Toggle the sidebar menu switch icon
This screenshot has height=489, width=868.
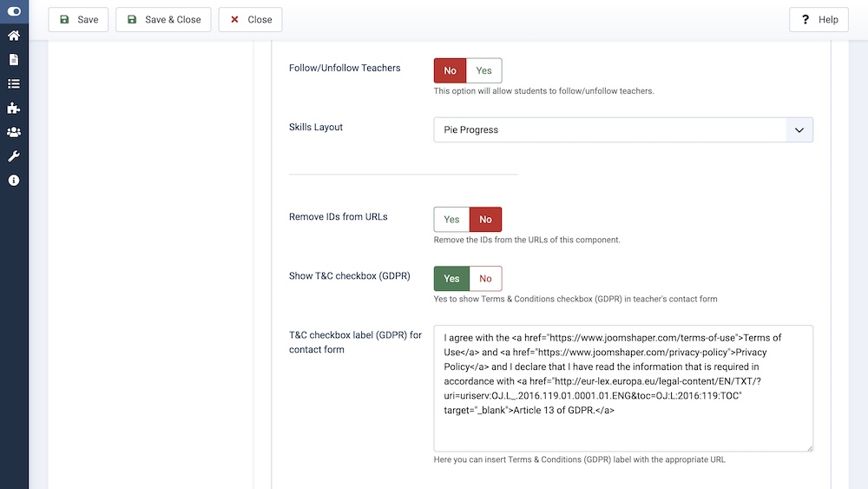(14, 11)
